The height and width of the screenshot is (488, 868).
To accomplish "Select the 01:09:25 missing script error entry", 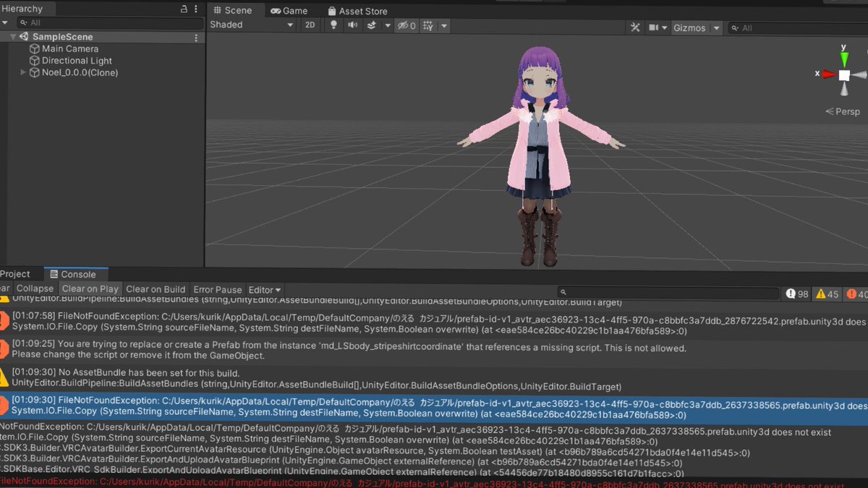I will coord(434,351).
